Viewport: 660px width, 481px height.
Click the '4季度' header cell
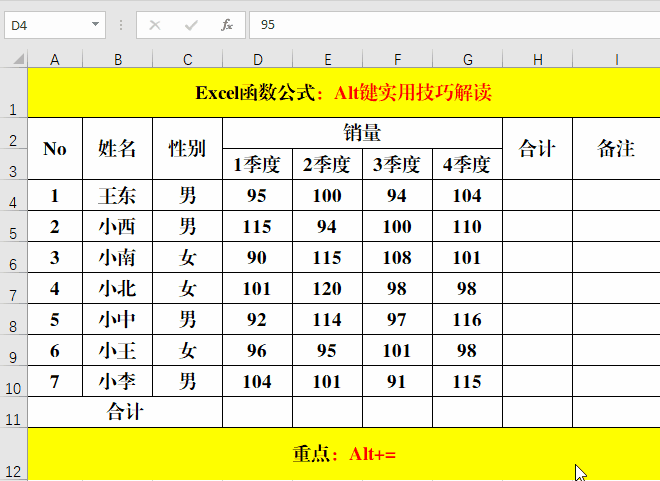click(467, 164)
